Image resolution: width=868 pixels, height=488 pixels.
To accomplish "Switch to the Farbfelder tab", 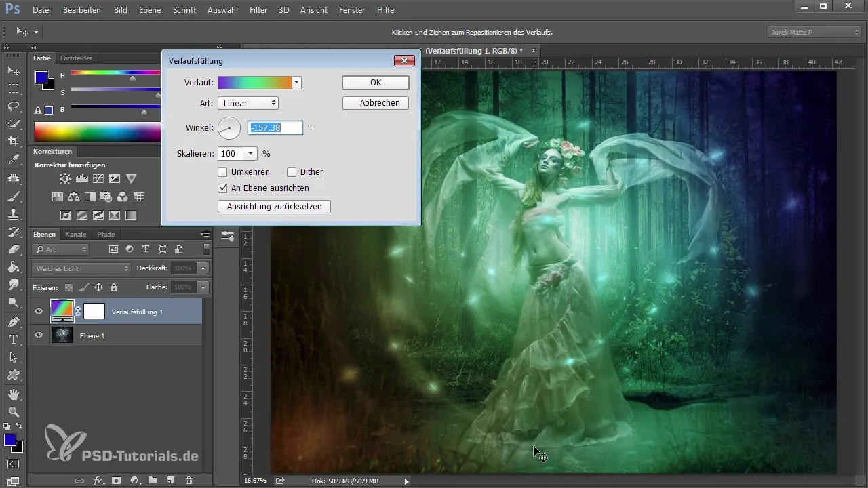I will click(x=76, y=58).
